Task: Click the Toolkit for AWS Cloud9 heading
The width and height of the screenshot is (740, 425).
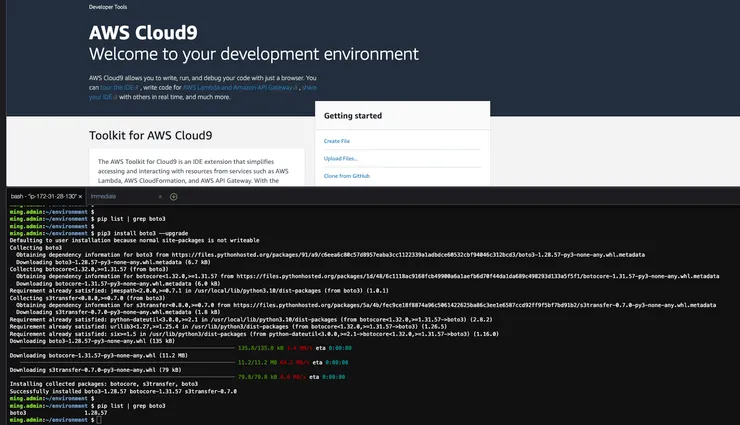Action: pos(151,135)
